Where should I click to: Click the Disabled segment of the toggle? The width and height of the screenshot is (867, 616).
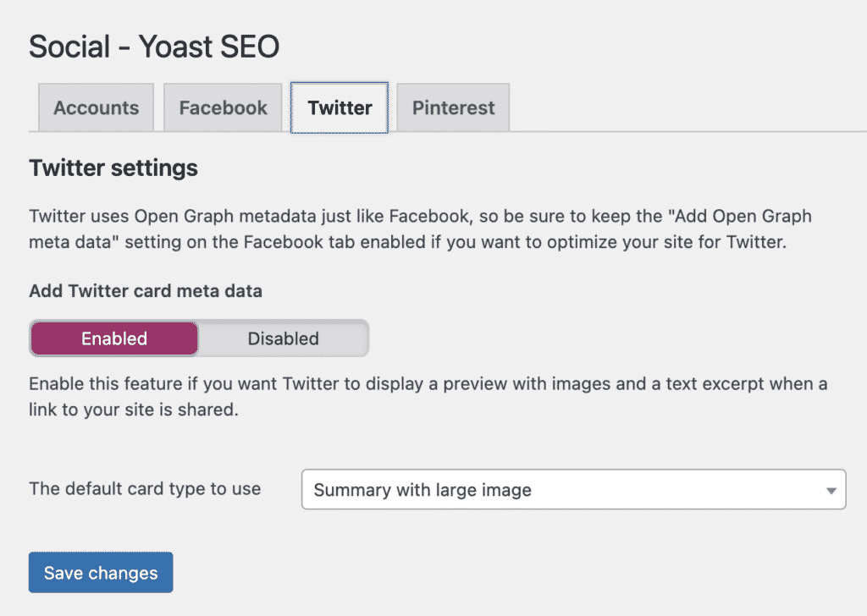pyautogui.click(x=283, y=338)
